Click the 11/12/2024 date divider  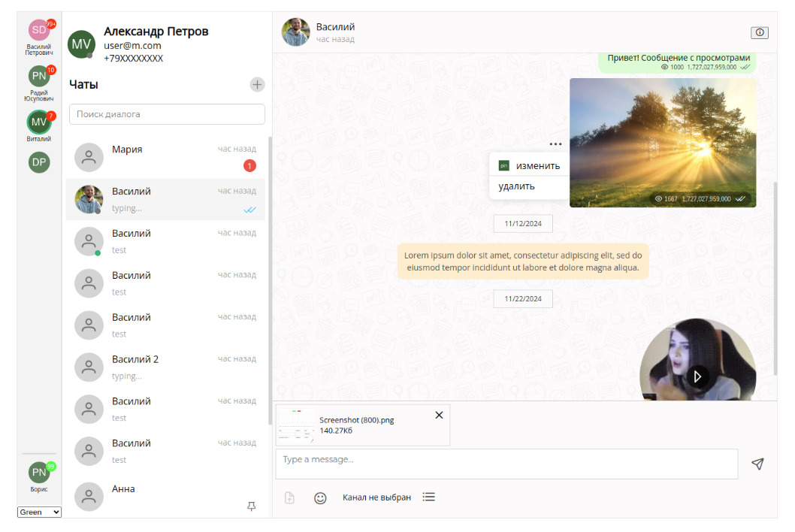[523, 224]
